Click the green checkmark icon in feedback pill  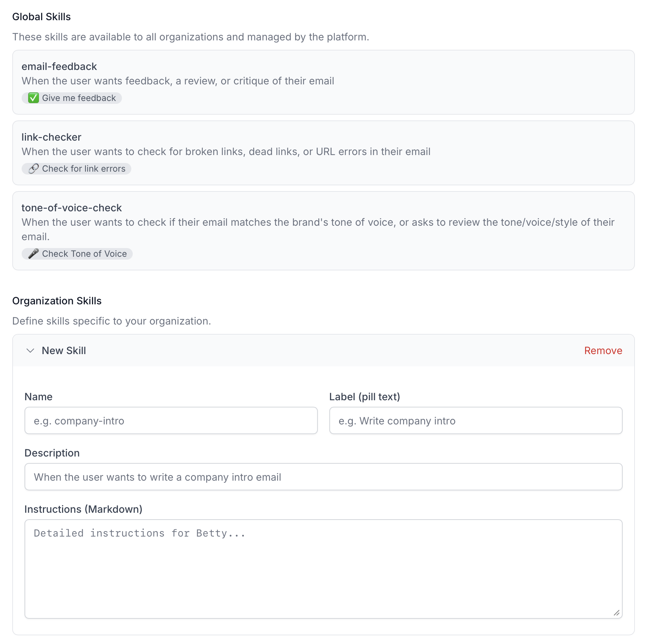point(33,98)
